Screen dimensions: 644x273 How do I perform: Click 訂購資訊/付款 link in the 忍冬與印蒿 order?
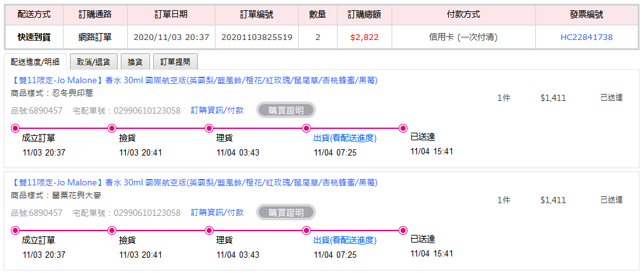(217, 110)
